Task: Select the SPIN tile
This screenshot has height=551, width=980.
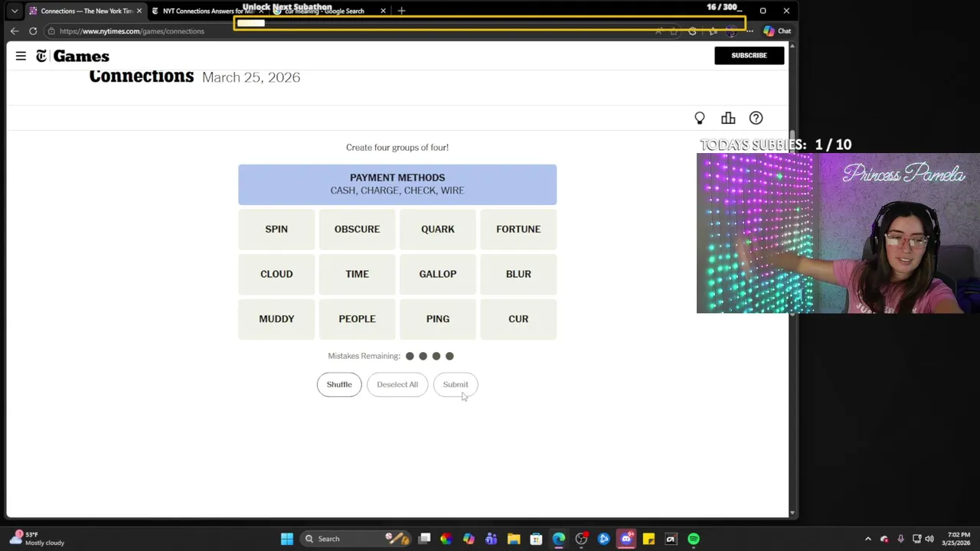Action: (276, 229)
